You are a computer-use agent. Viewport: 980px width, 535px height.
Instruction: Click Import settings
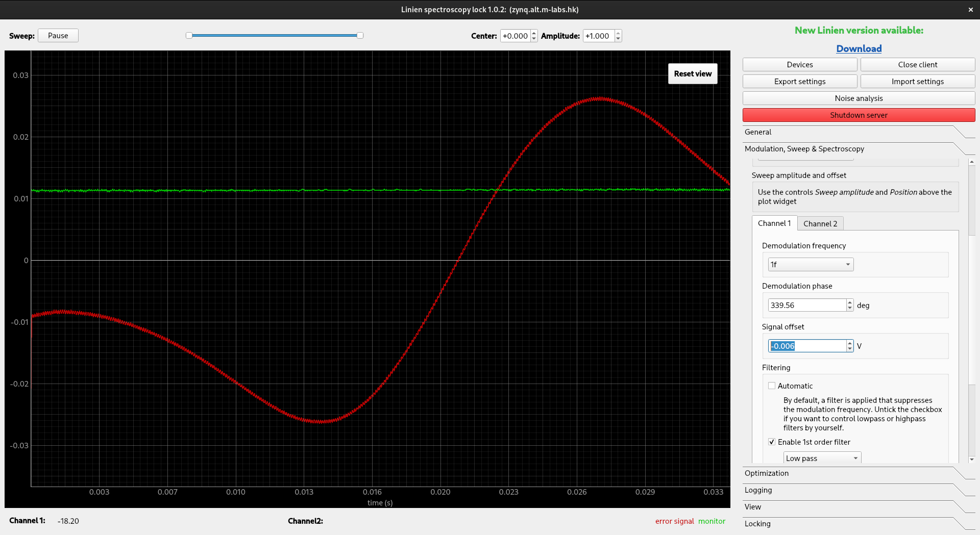917,81
